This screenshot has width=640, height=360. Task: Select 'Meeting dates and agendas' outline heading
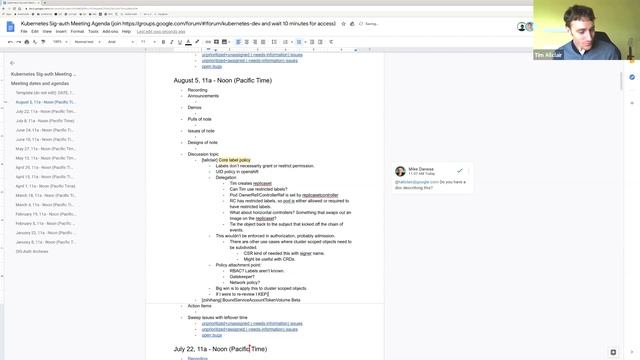[40, 83]
